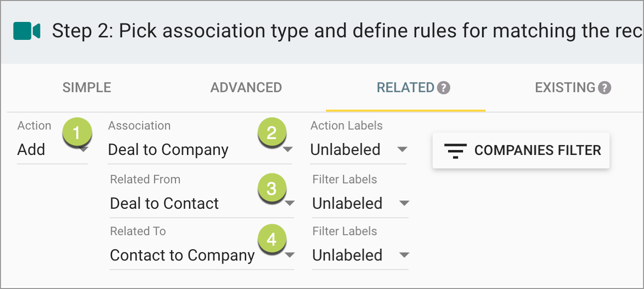Click the filter icon inside COMPANIES FILTER
Screen dimensions: 644x289
pyautogui.click(x=455, y=150)
